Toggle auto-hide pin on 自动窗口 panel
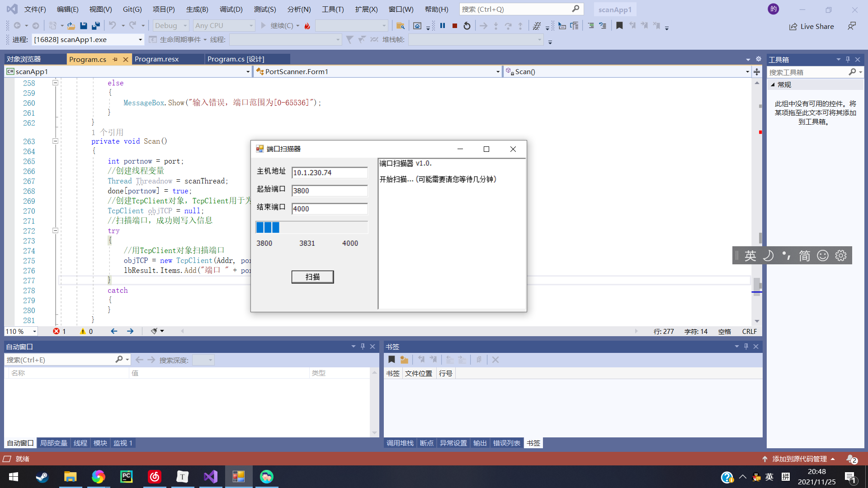The height and width of the screenshot is (488, 868). point(363,347)
